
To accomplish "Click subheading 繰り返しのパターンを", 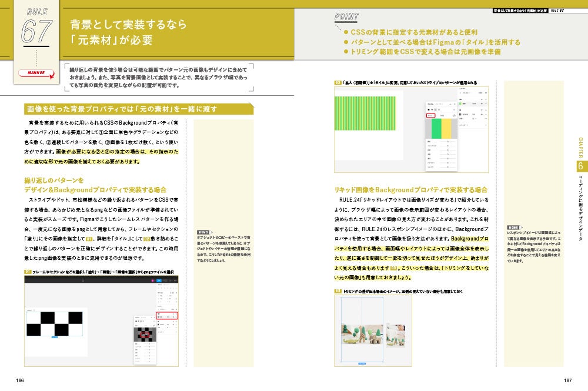I will click(x=54, y=181).
